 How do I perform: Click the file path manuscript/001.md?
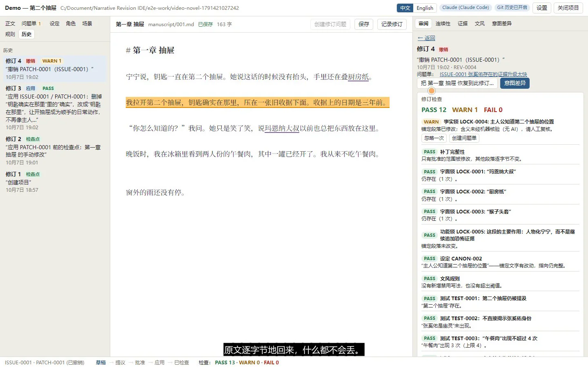pyautogui.click(x=171, y=25)
